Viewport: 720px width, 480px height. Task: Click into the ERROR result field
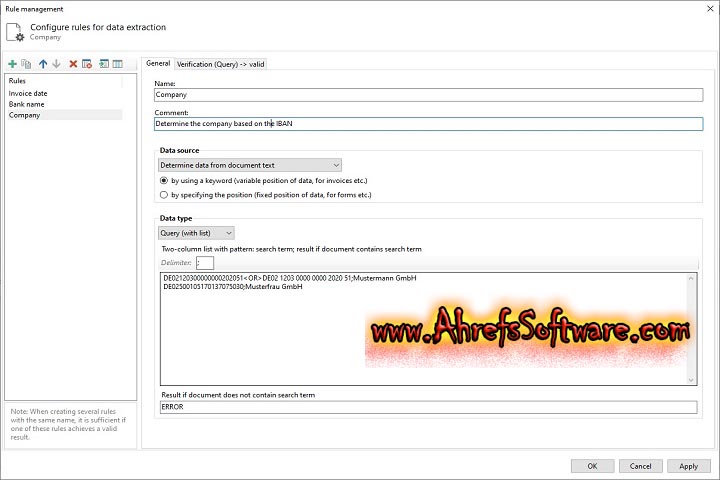428,407
